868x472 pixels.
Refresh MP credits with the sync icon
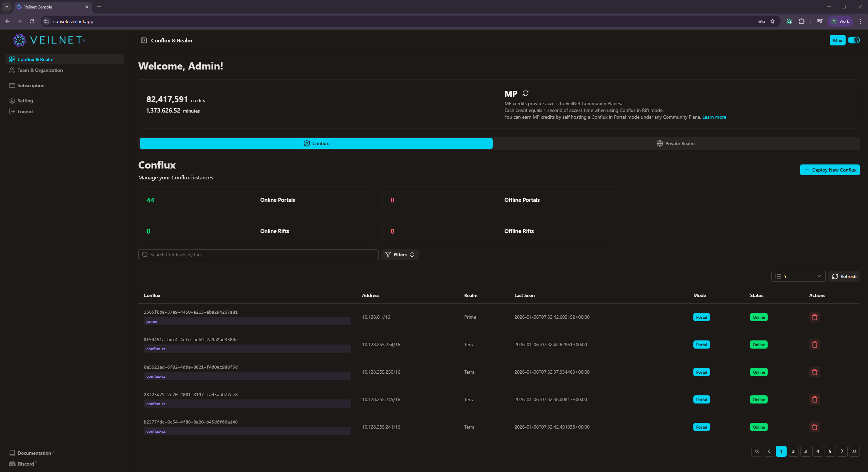[525, 93]
